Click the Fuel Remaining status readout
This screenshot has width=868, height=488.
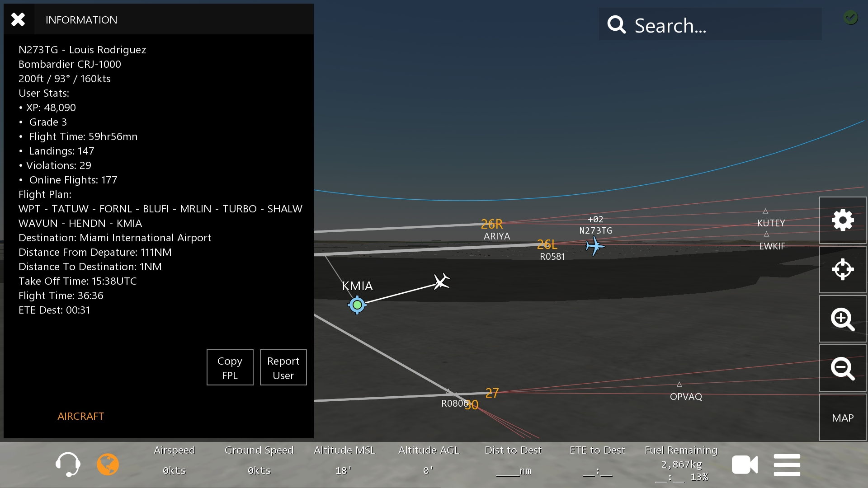pyautogui.click(x=681, y=464)
